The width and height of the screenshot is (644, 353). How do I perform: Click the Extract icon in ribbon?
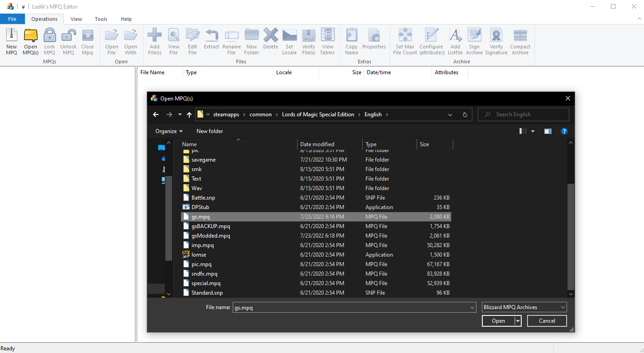pos(211,35)
